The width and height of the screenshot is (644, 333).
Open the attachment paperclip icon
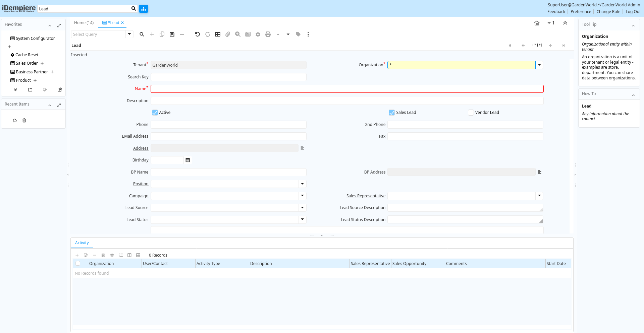click(x=228, y=34)
